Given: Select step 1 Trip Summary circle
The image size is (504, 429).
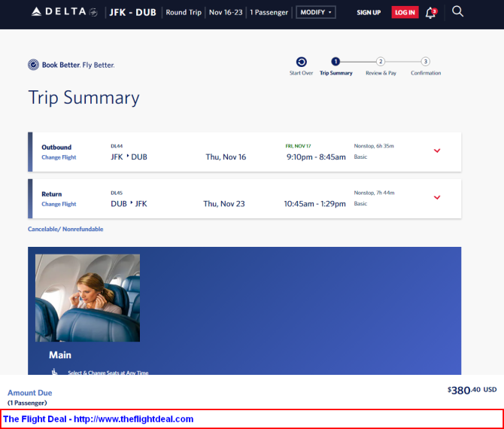Looking at the screenshot, I should (335, 61).
